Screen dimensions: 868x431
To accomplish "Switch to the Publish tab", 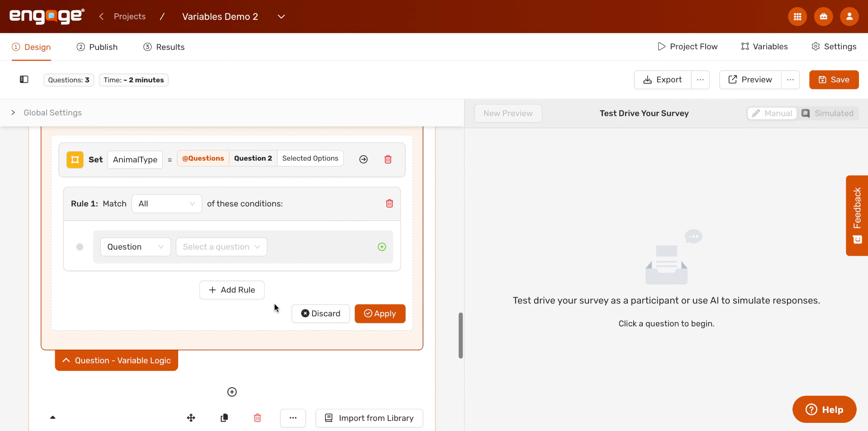I will click(x=97, y=47).
